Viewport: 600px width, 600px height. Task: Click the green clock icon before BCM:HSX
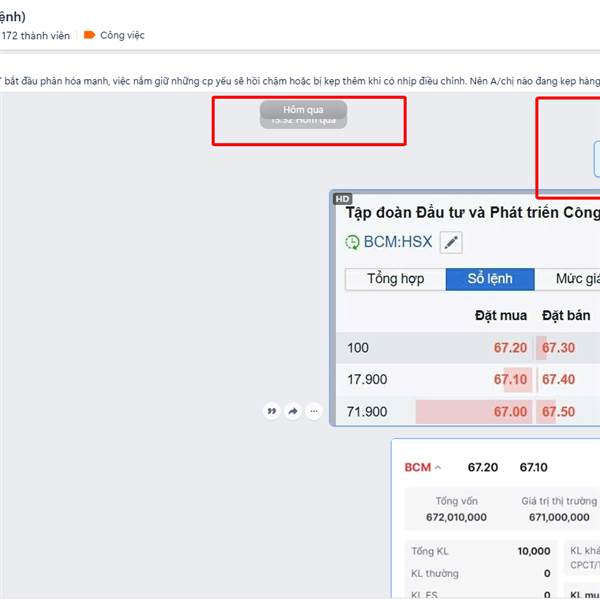coord(352,242)
